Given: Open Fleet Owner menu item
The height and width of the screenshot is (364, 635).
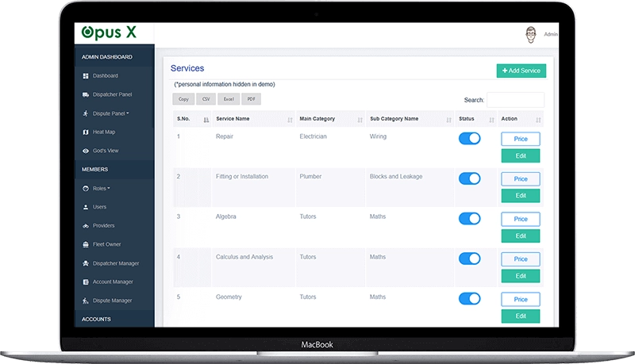Looking at the screenshot, I should coord(106,244).
